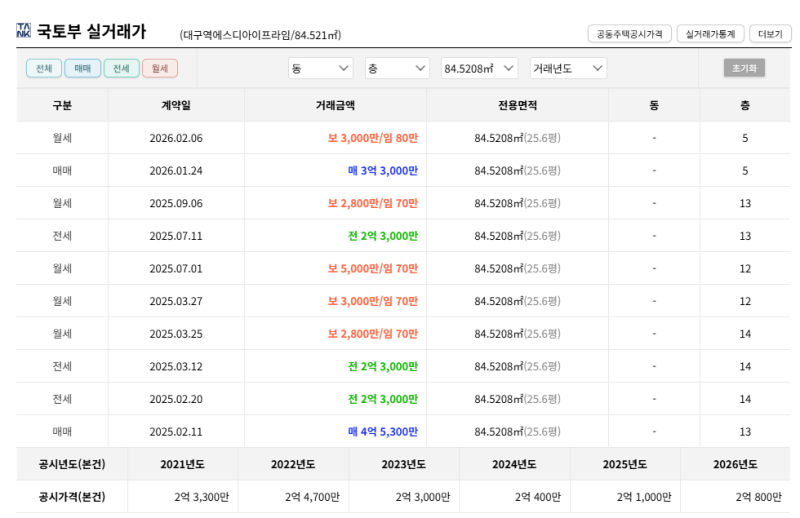The width and height of the screenshot is (800, 518).
Task: Click the 2021년도 header cell
Action: click(x=183, y=464)
